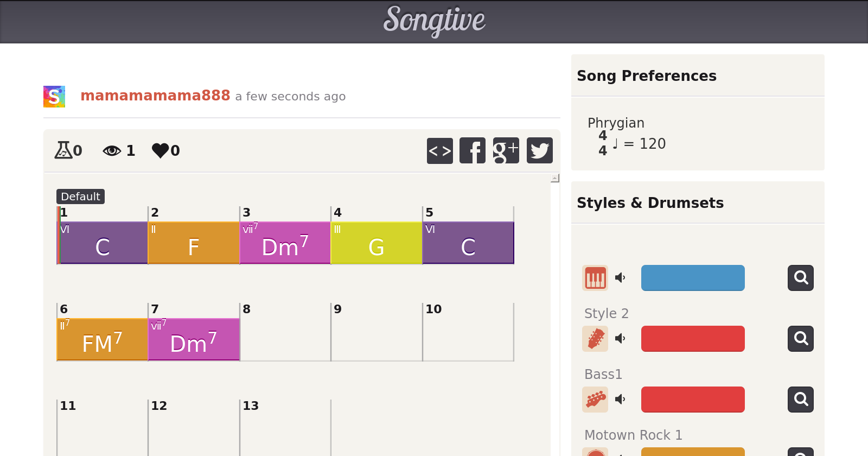Open the embed code share button
Screen dimensions: 868x456
(439, 150)
